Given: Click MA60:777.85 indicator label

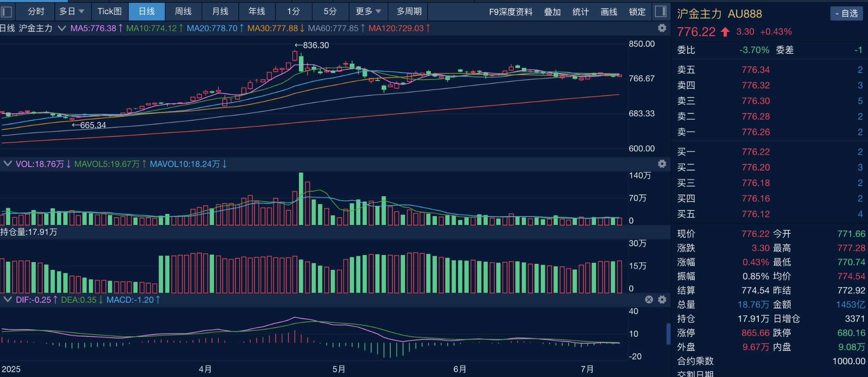Looking at the screenshot, I should (x=336, y=28).
